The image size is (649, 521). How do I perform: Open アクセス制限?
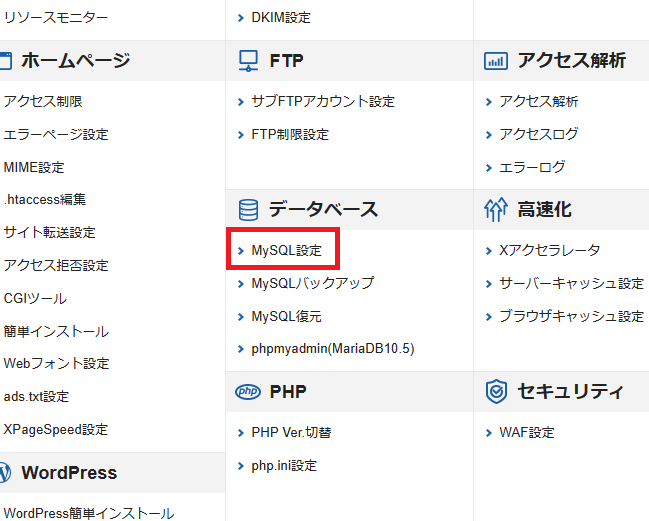43,101
